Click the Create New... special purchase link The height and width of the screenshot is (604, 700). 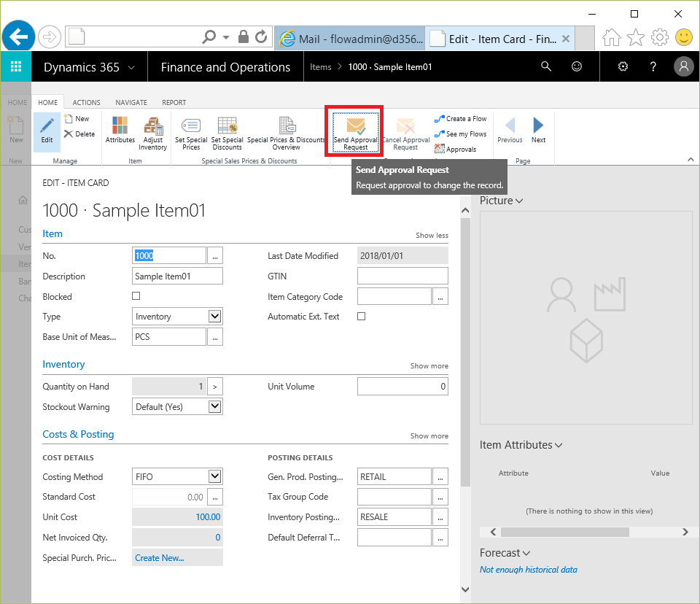tap(160, 558)
